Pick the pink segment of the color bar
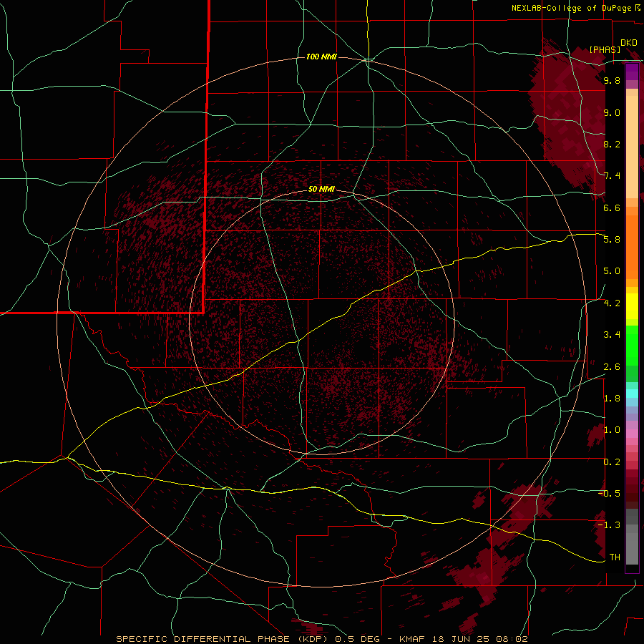 (632, 434)
